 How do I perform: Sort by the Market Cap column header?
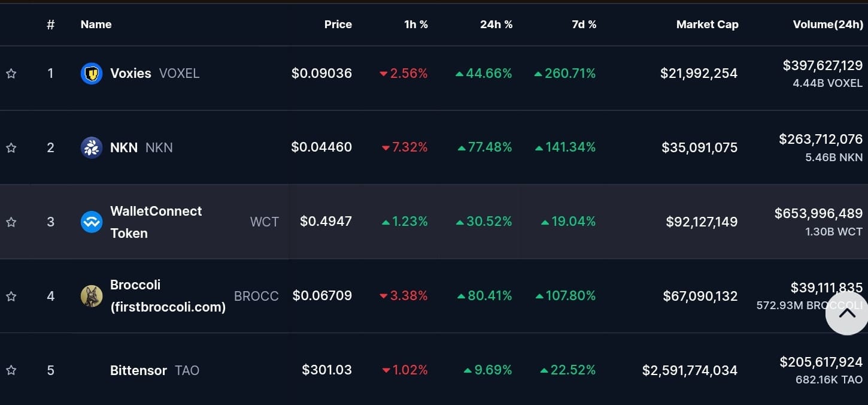coord(707,25)
